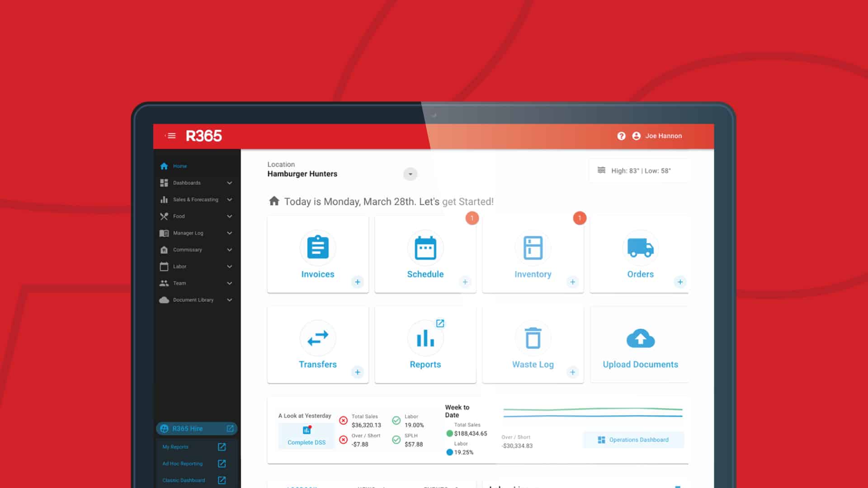Open the Orders truck tile icon

641,248
